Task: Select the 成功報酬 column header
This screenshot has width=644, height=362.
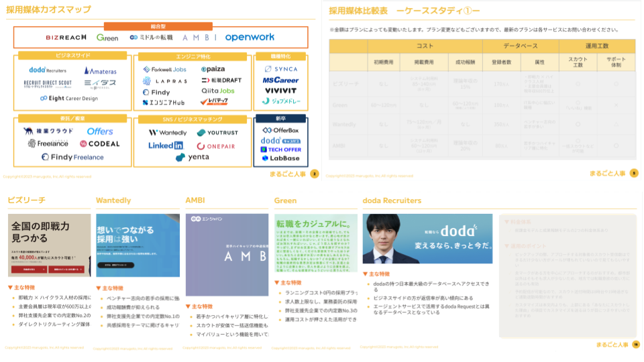Action: tap(465, 62)
